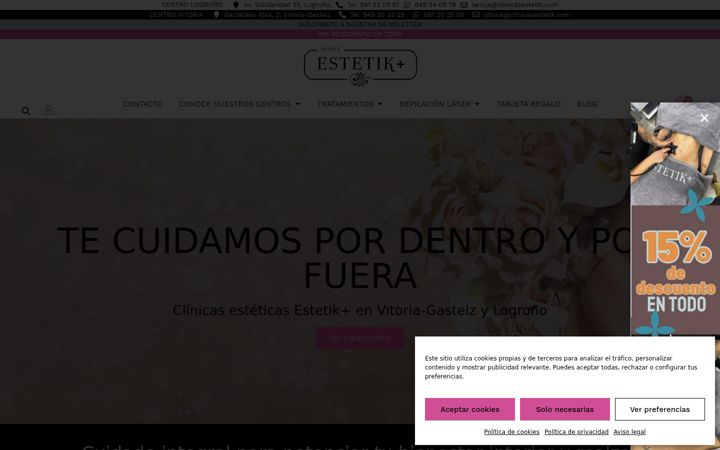The height and width of the screenshot is (450, 720).
Task: Expand the Depilación Láser dropdown
Action: pos(439,104)
